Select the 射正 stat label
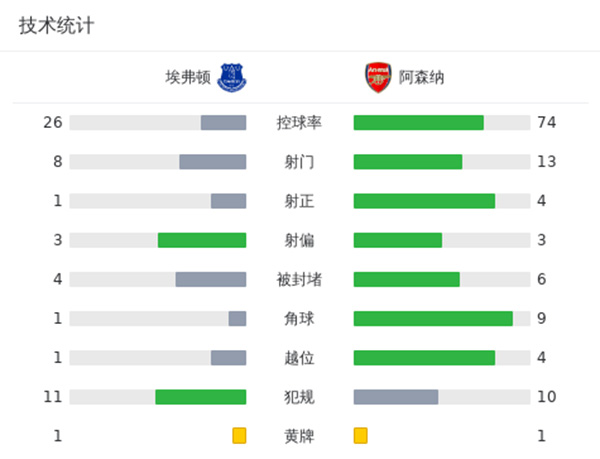 click(299, 201)
